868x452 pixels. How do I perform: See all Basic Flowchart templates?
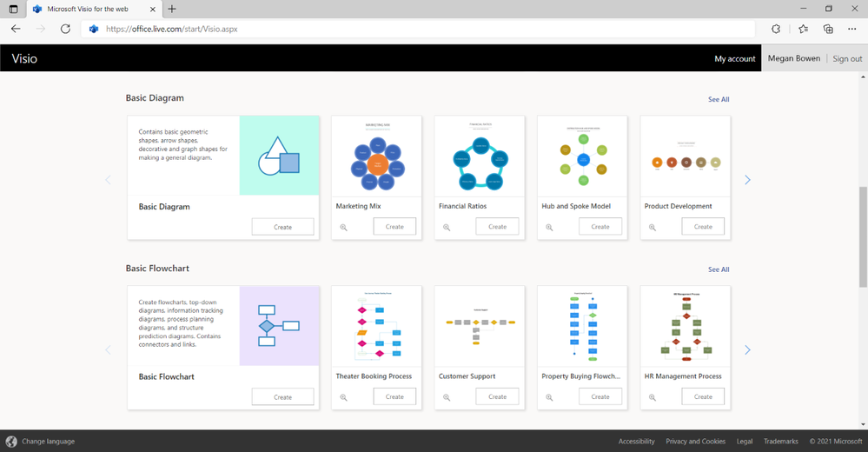pos(719,269)
